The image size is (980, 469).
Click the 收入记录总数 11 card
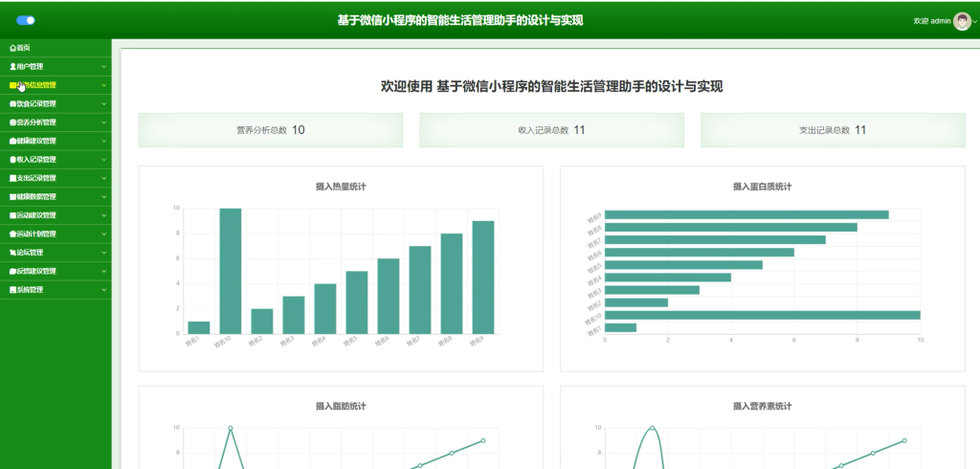(552, 130)
